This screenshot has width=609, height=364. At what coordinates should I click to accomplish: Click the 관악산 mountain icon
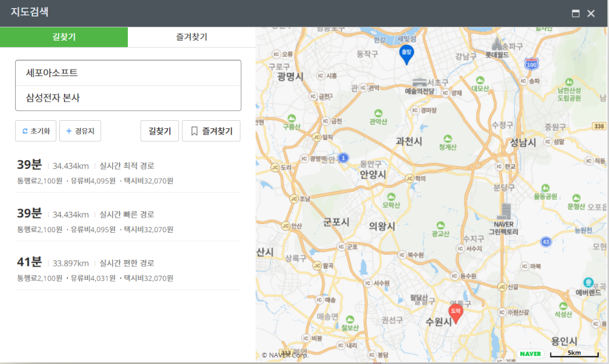[x=378, y=113]
